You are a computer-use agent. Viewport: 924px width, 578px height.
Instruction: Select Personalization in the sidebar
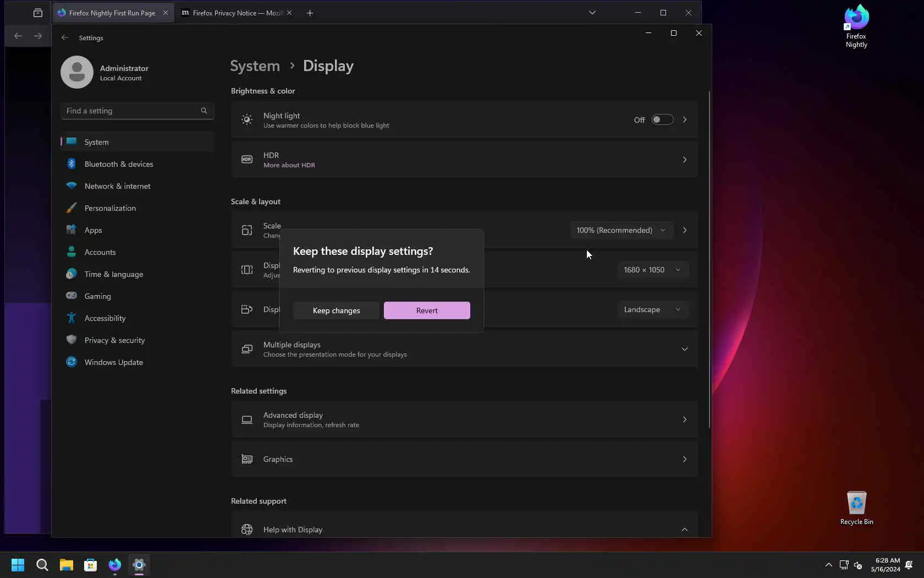click(x=137, y=208)
